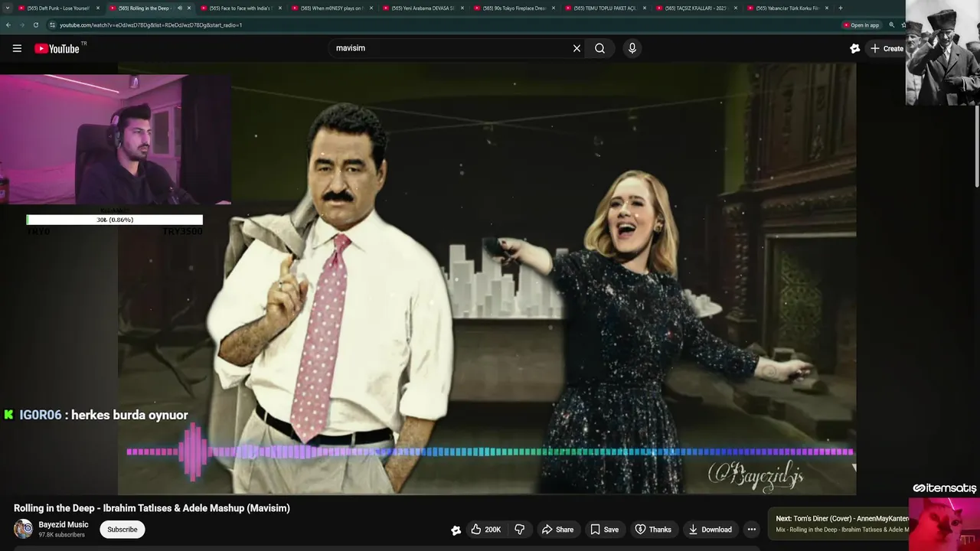Start voice search with the microphone

tap(632, 48)
